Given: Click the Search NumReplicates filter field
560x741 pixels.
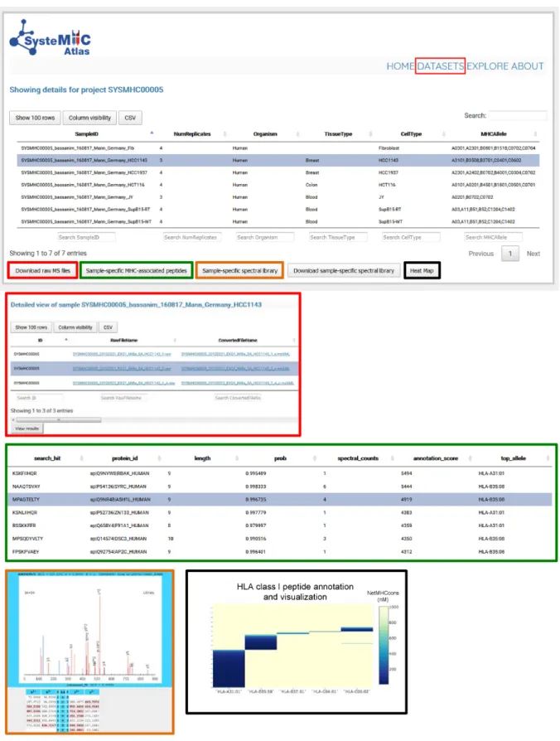Looking at the screenshot, I should [x=192, y=237].
